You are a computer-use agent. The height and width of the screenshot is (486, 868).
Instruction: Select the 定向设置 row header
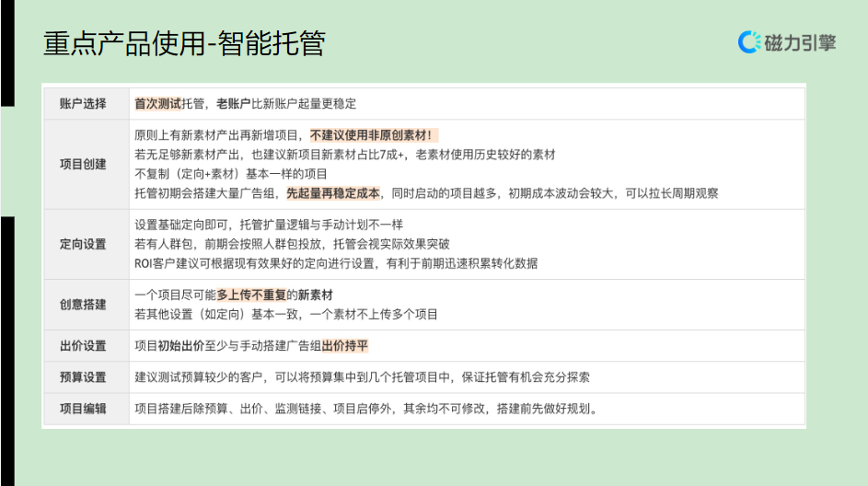[x=84, y=244]
